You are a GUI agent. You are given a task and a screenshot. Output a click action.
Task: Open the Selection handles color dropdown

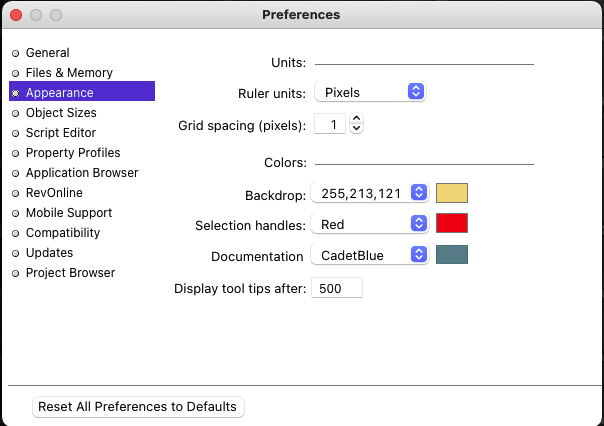point(370,225)
